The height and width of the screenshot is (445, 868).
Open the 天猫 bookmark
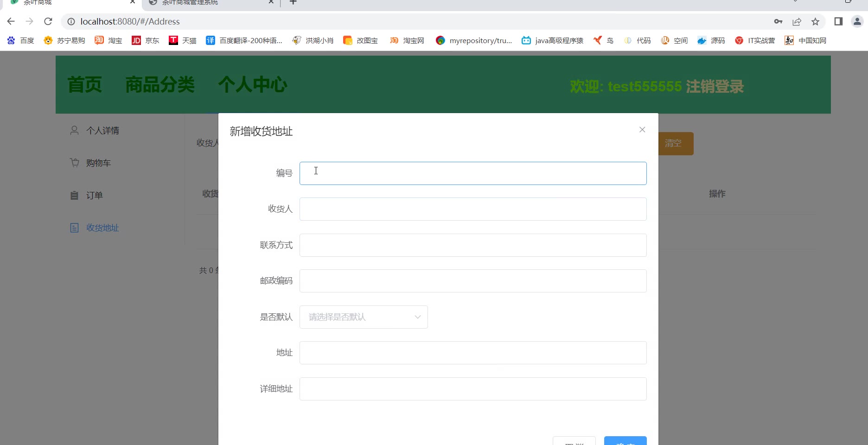click(x=183, y=41)
